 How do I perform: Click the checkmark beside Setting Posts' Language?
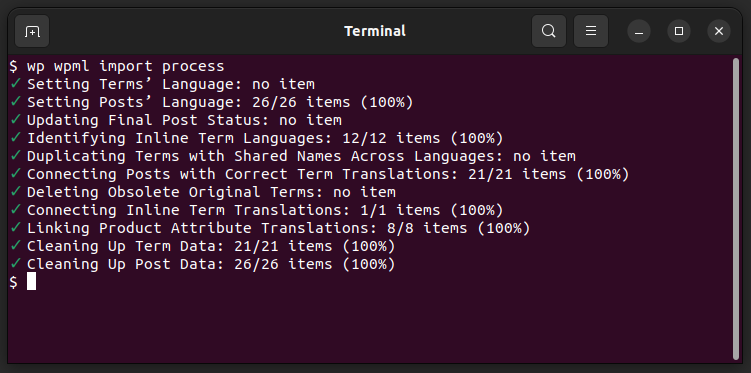[x=16, y=102]
